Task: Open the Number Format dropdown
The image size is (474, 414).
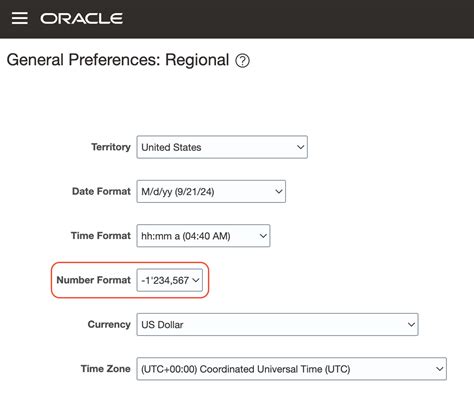Action: point(170,280)
